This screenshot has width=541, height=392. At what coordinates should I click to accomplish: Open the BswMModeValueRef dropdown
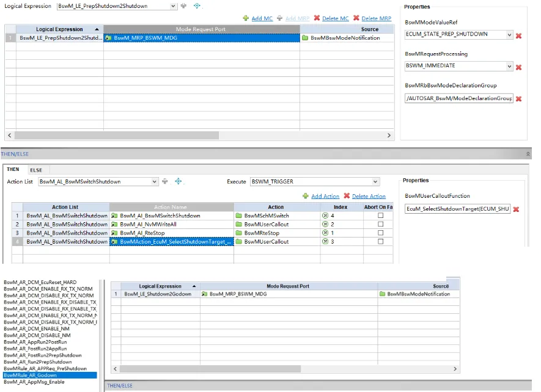tap(509, 34)
